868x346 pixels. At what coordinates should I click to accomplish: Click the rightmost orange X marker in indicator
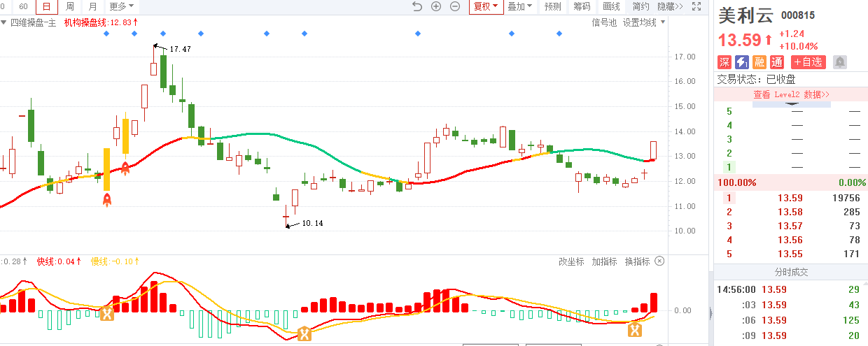(x=635, y=330)
